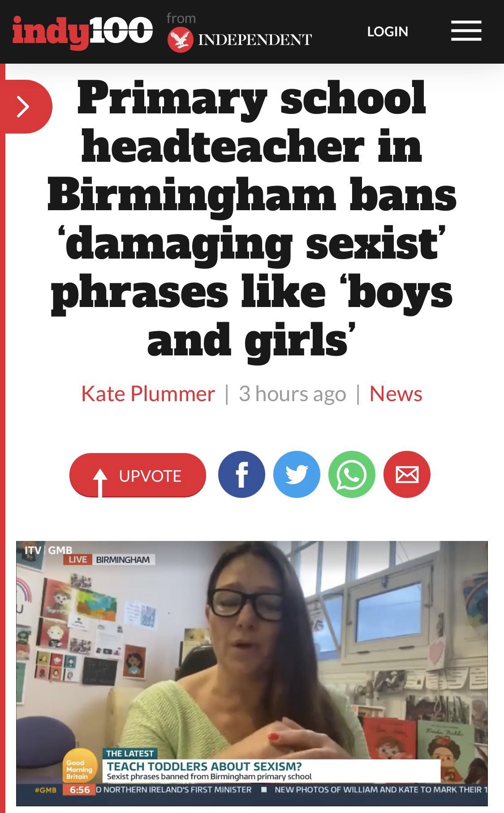Click the LOGIN link
This screenshot has height=813, width=504.
tap(388, 32)
